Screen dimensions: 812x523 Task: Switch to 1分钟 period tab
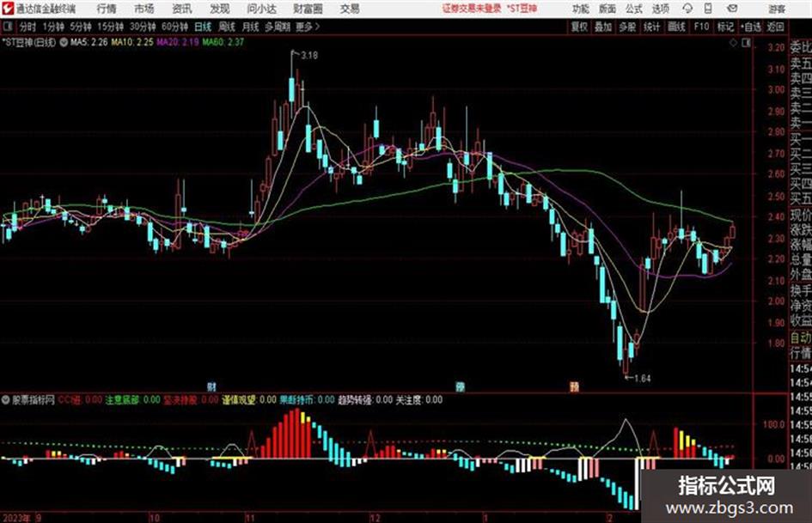[52, 27]
